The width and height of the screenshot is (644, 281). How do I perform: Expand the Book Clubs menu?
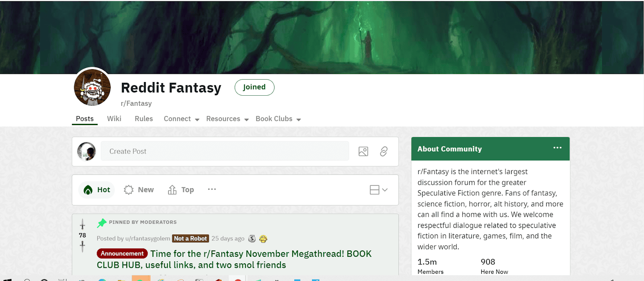point(278,119)
